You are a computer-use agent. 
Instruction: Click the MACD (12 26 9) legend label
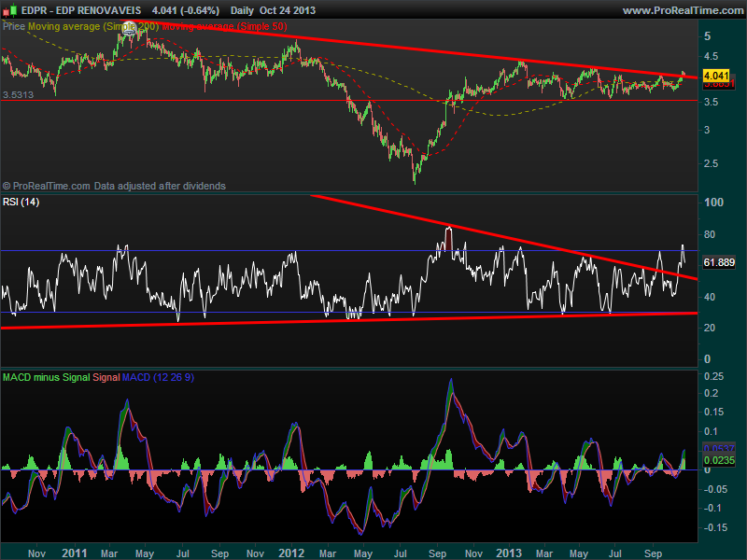pos(158,378)
